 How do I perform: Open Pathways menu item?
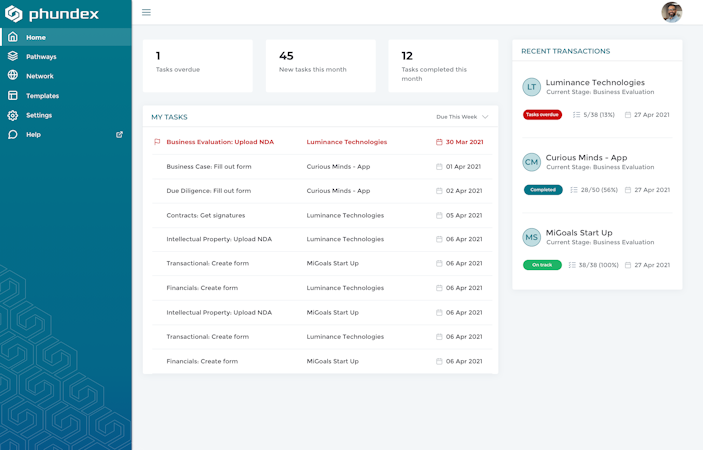pyautogui.click(x=66, y=56)
